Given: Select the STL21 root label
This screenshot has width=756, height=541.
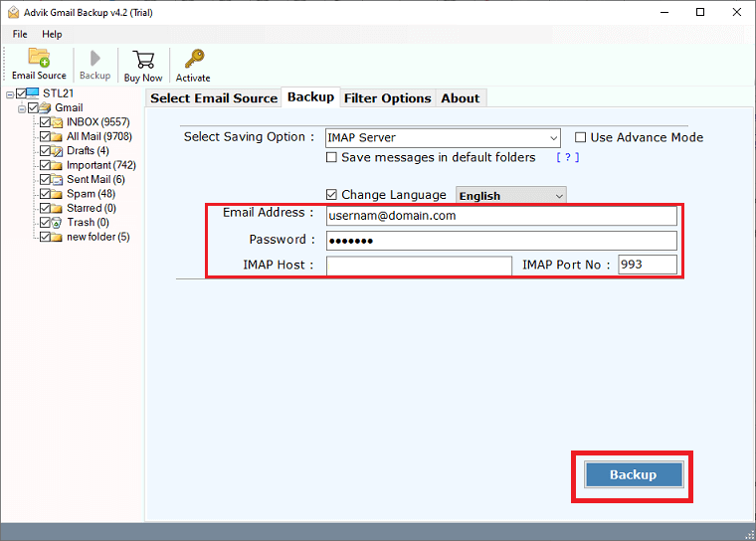Looking at the screenshot, I should coord(59,93).
